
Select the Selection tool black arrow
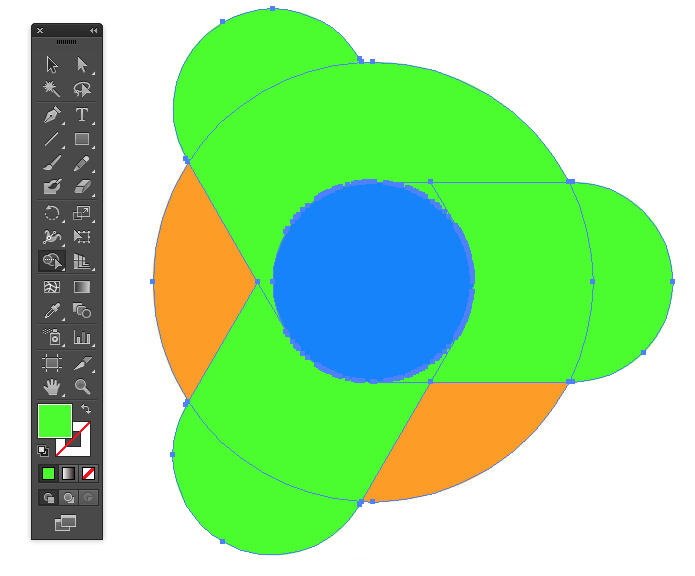click(52, 65)
